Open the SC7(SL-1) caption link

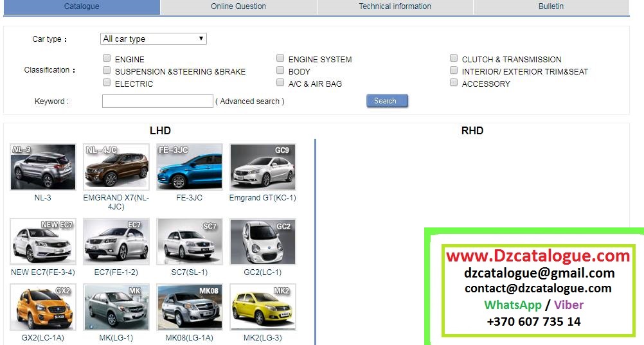[x=190, y=272]
